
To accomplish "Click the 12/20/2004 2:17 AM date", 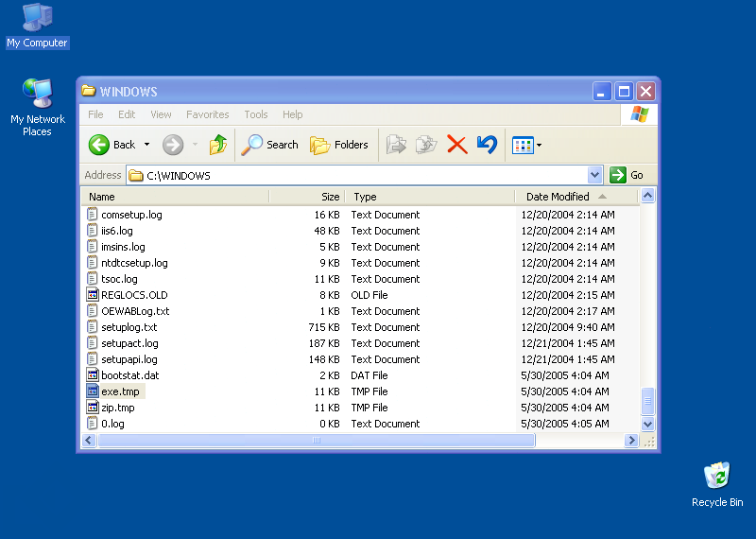I will click(568, 311).
